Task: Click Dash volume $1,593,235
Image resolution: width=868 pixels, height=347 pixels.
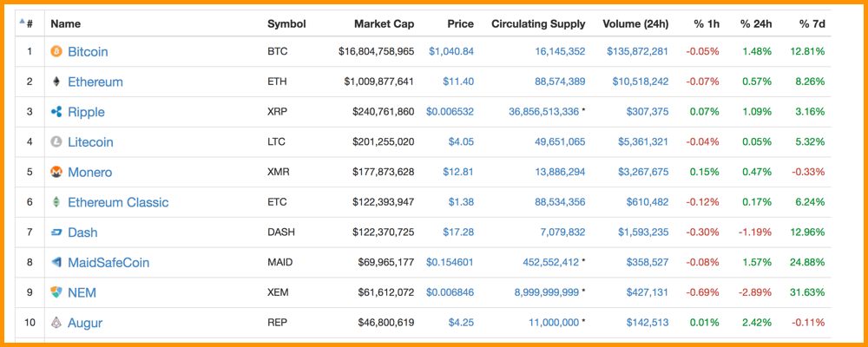Action: tap(643, 232)
